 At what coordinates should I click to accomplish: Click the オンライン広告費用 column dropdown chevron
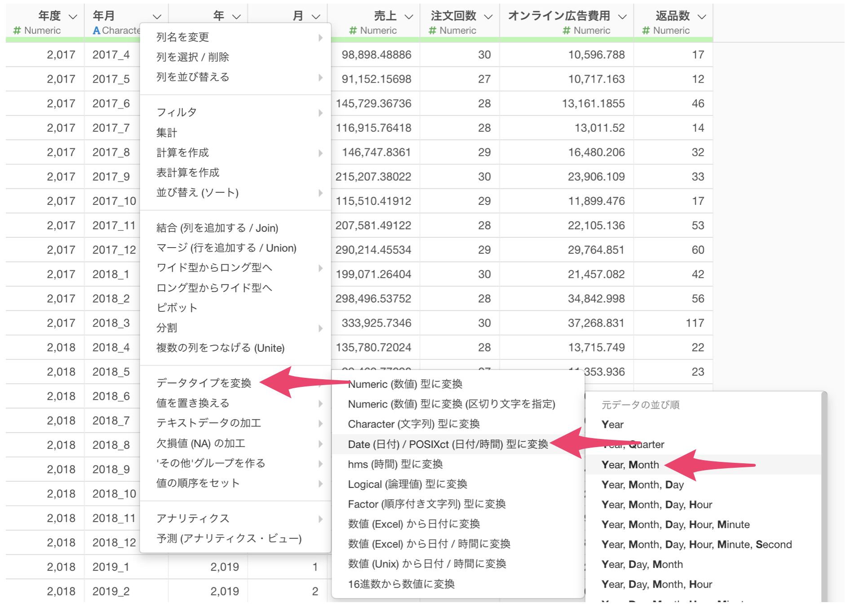[x=622, y=17]
